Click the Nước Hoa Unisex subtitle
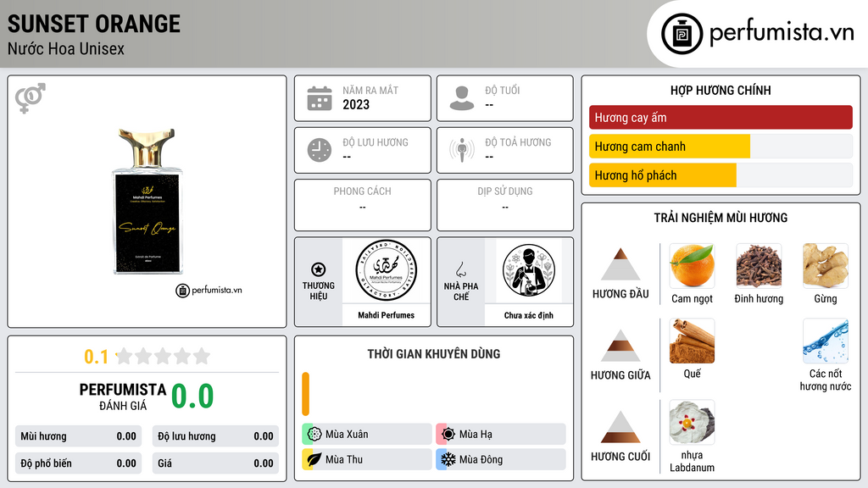 pos(66,48)
